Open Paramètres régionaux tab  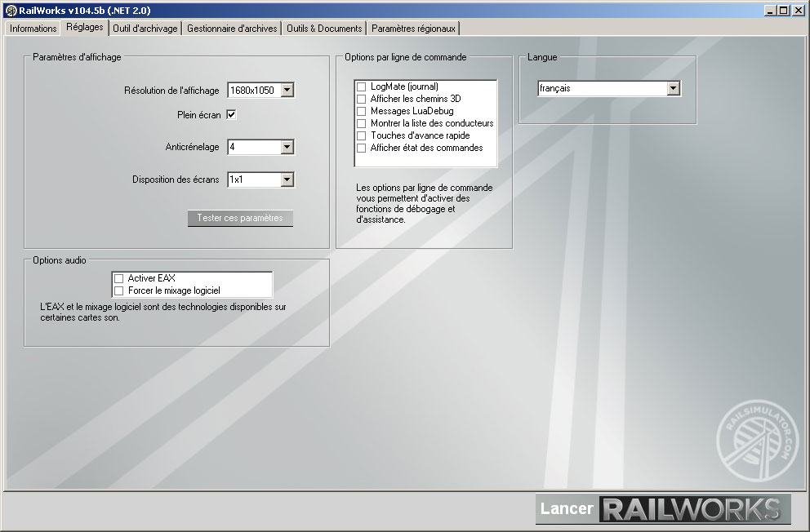(x=413, y=29)
